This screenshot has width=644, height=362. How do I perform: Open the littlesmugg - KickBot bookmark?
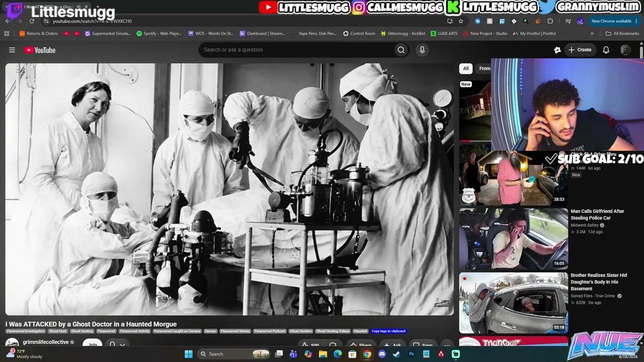pyautogui.click(x=403, y=34)
